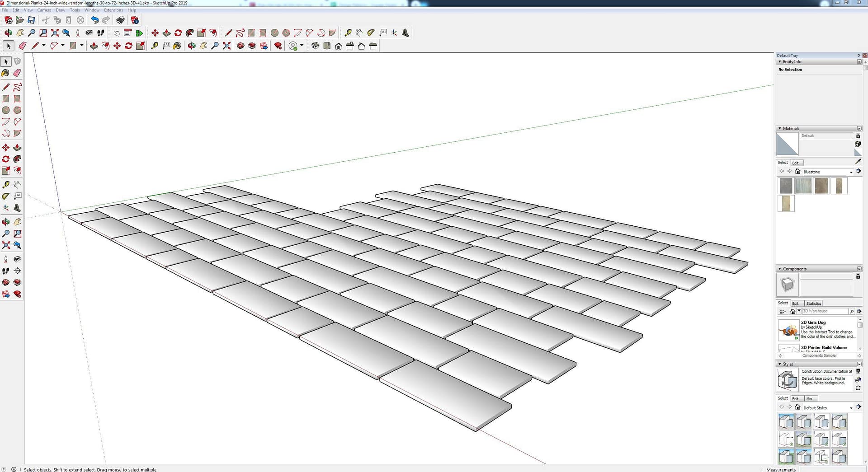Click the Save icon in the top toolbar
Image resolution: width=868 pixels, height=472 pixels.
[x=31, y=20]
